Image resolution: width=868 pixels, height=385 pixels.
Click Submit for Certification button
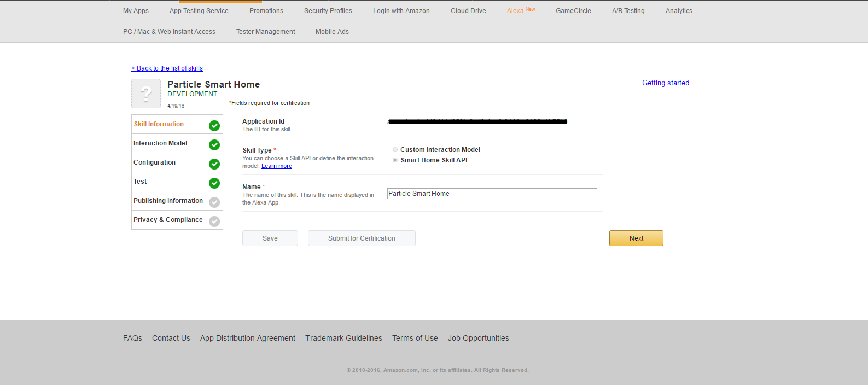(362, 238)
